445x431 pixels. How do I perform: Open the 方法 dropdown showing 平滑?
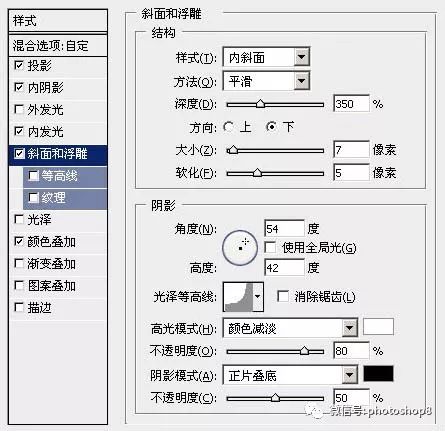coord(266,81)
